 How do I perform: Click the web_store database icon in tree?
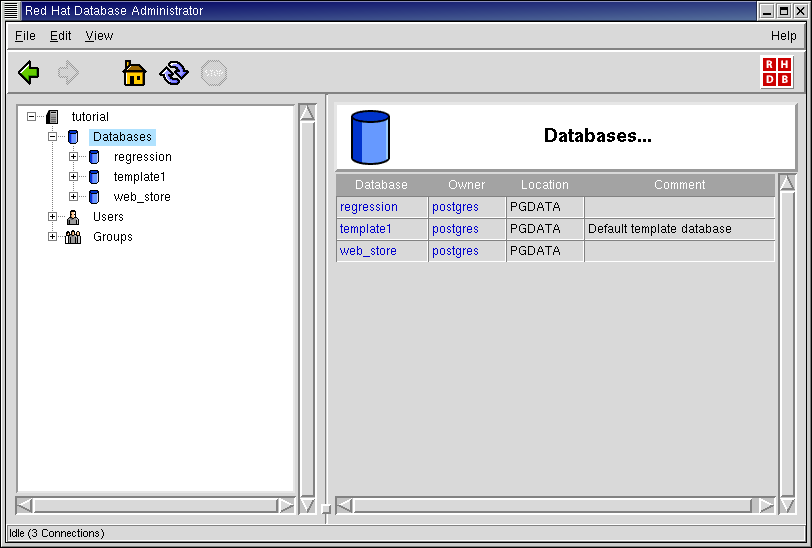(94, 197)
